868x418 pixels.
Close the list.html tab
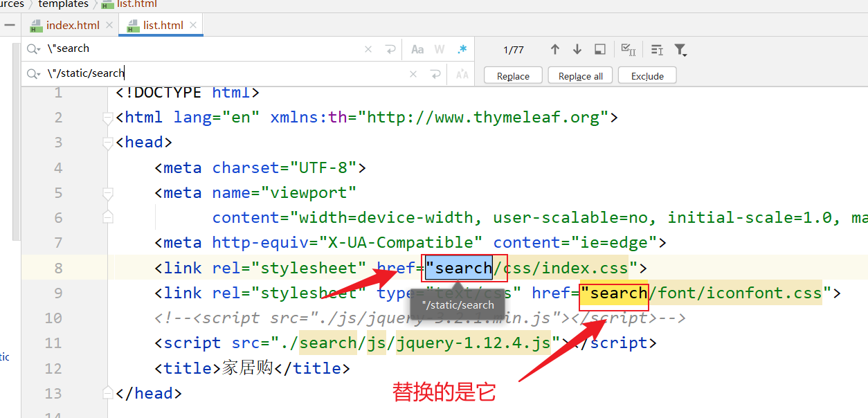pos(194,26)
